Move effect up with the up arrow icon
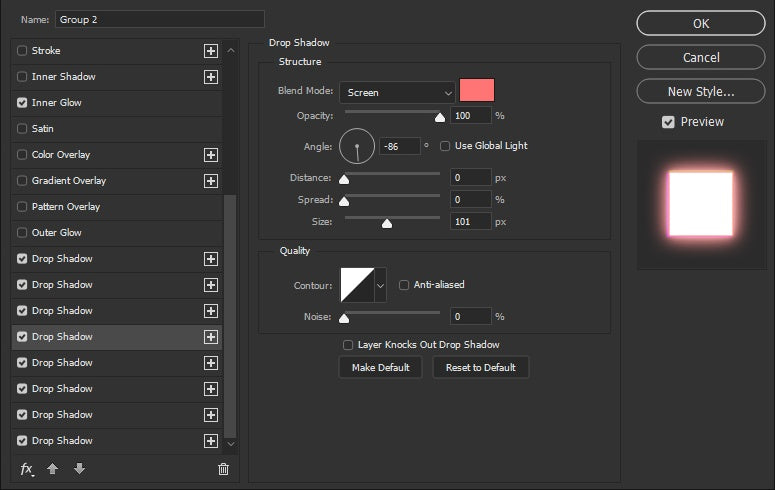Viewport: 775px width, 490px height. pyautogui.click(x=52, y=469)
